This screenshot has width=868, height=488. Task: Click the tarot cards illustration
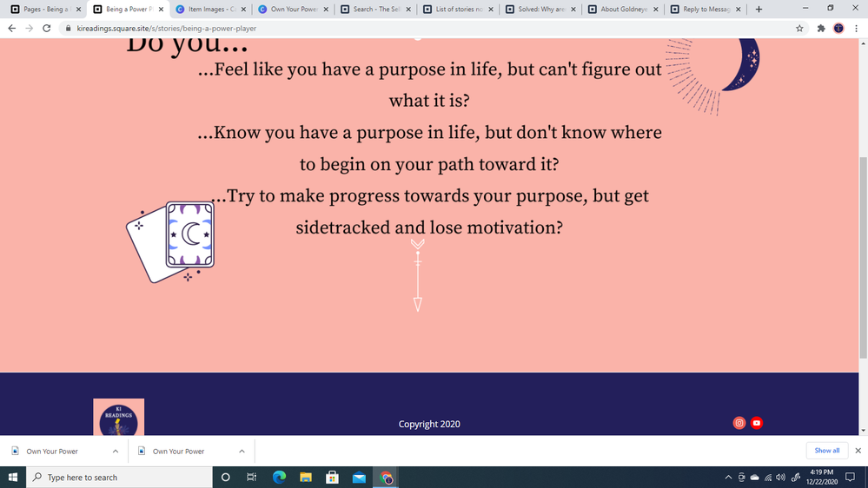coord(170,242)
